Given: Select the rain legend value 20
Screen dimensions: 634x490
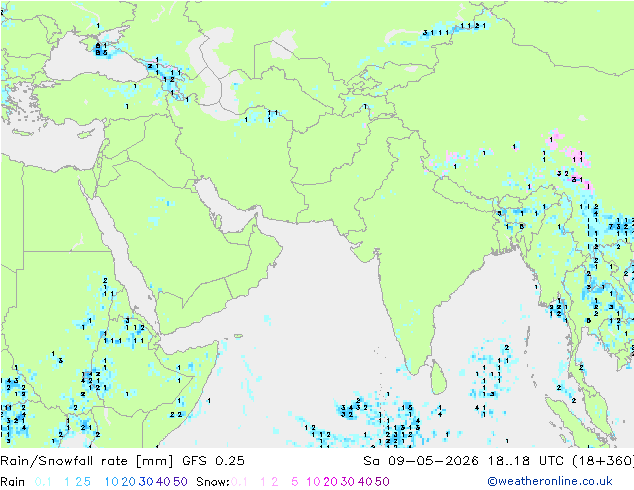Looking at the screenshot, I should tap(129, 482).
